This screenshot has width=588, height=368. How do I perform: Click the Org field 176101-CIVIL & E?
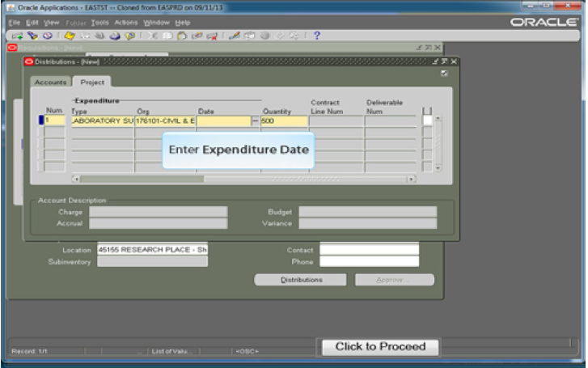click(x=165, y=121)
